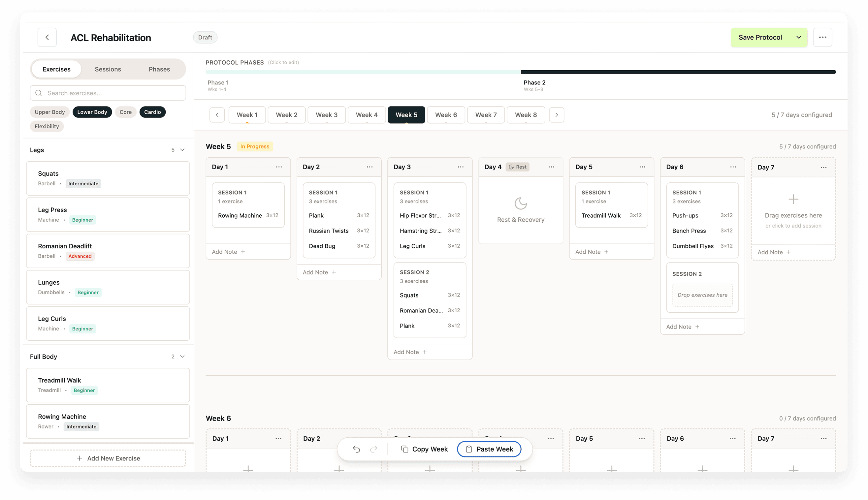Click the Paste Week button
Image resolution: width=868 pixels, height=500 pixels.
[x=489, y=449]
